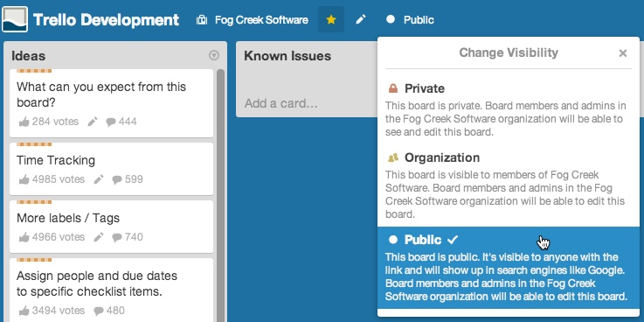Select the Private visibility option
644x322 pixels.
click(x=509, y=109)
